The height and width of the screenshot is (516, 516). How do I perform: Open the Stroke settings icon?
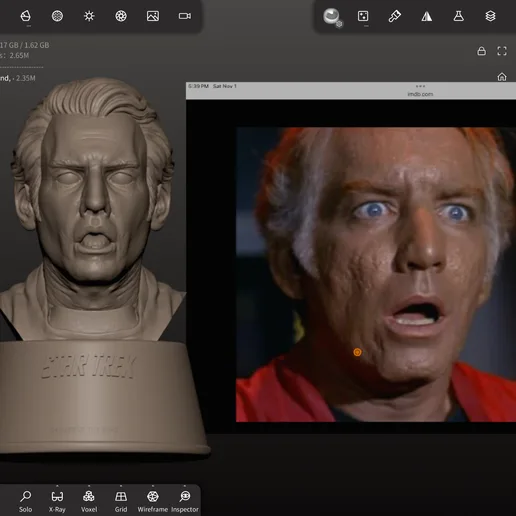pyautogui.click(x=363, y=16)
